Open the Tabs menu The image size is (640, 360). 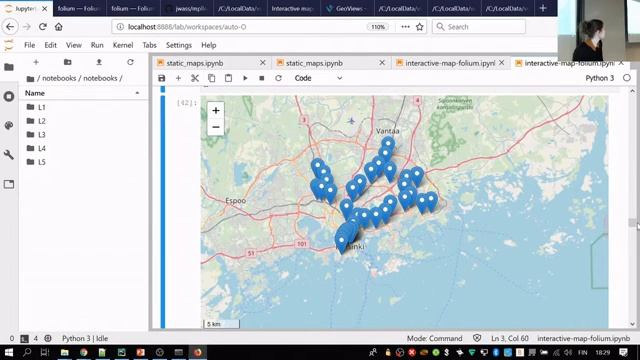tap(149, 45)
